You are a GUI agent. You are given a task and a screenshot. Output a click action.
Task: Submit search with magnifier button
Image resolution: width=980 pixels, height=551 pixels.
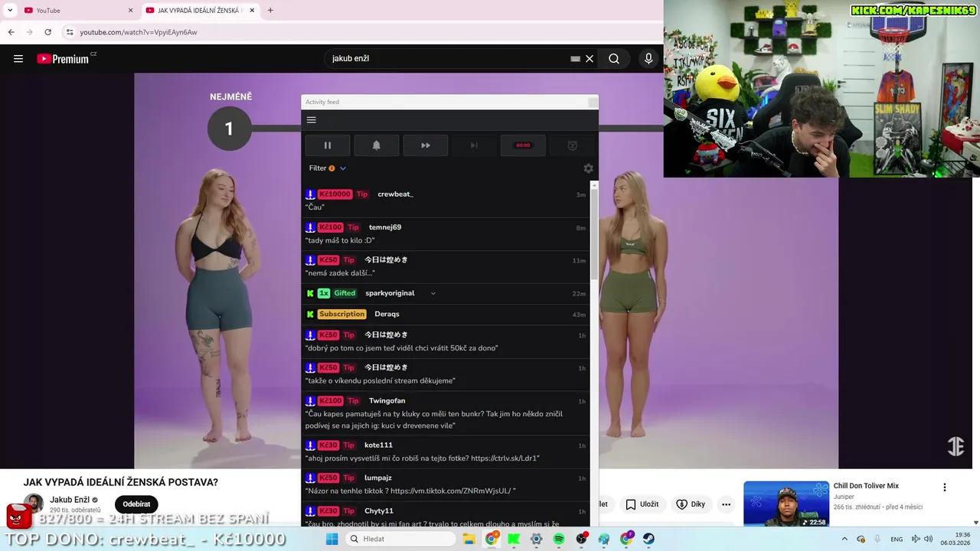(x=614, y=59)
